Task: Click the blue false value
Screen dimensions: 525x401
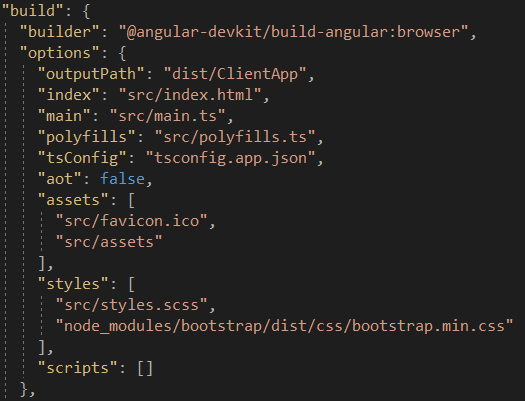Action: (123, 179)
